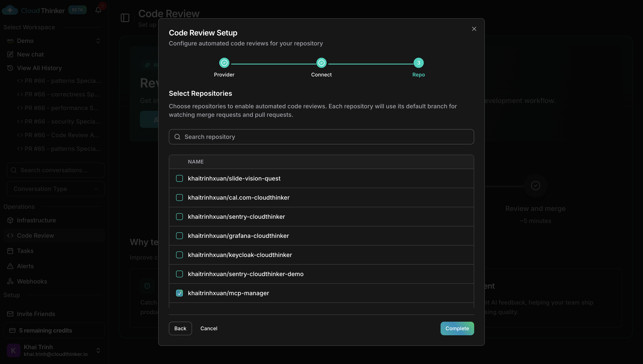Select Tasks in the sidebar menu
This screenshot has height=364, width=643.
click(25, 251)
